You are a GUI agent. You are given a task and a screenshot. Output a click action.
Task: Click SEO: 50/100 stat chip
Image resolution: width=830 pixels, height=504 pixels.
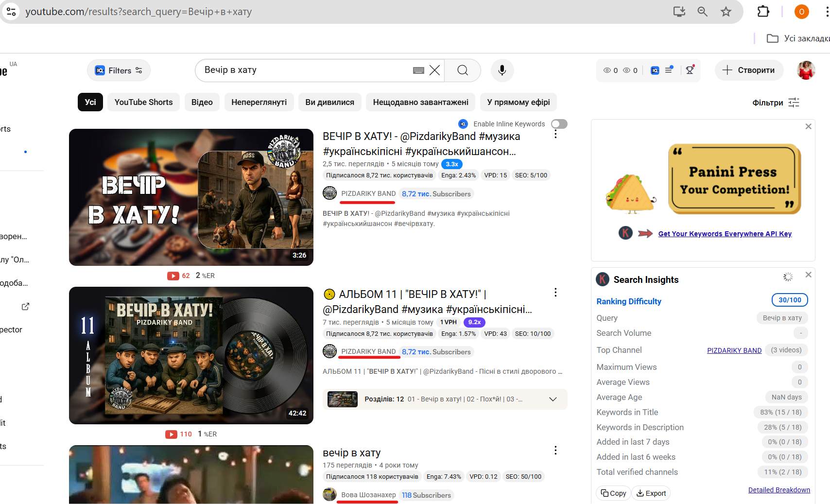523,477
